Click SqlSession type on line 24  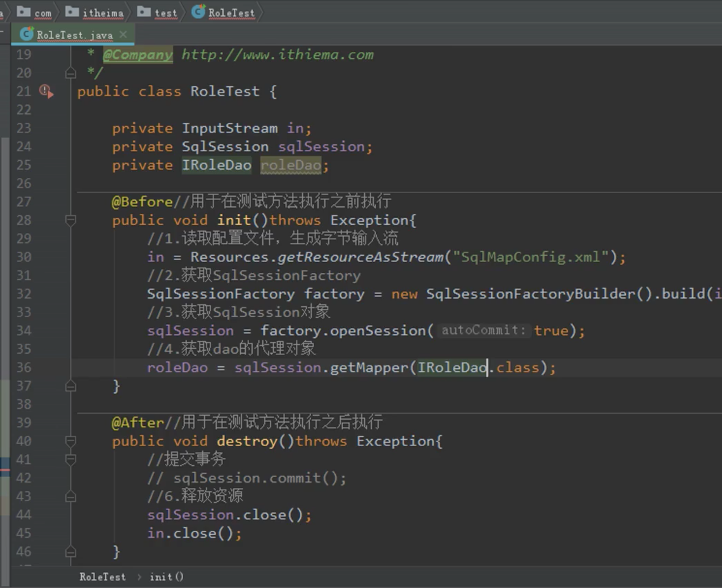225,147
